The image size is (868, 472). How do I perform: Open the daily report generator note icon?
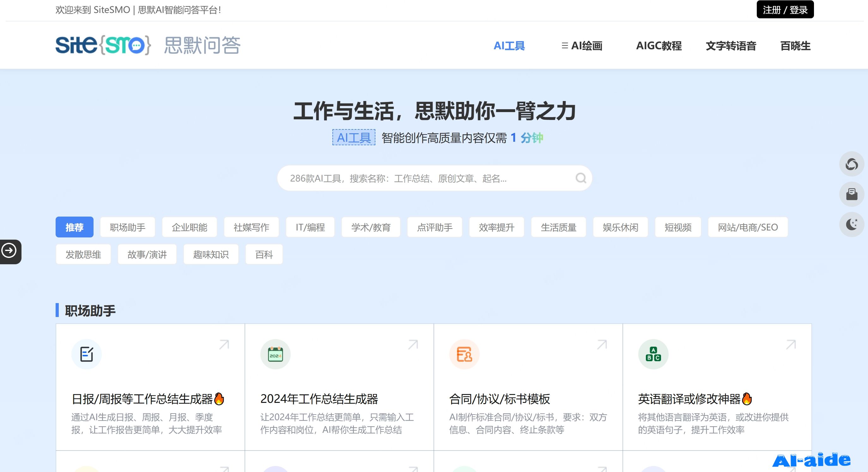[87, 354]
